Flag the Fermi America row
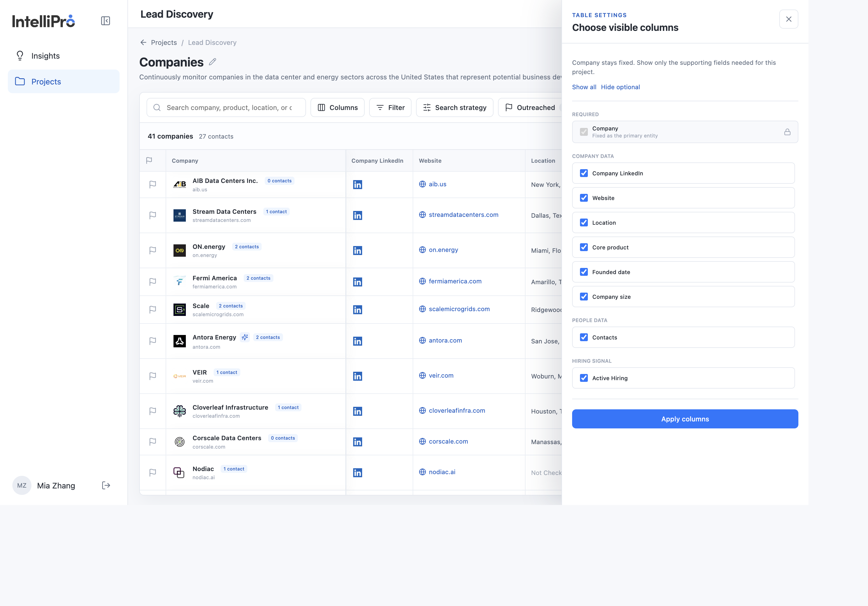This screenshot has height=606, width=868. 153,282
